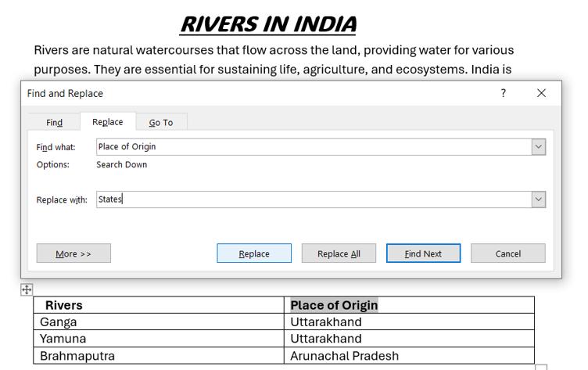Click the Rivers table header cell
Viewport: 588px width, 370px height.
[63, 305]
